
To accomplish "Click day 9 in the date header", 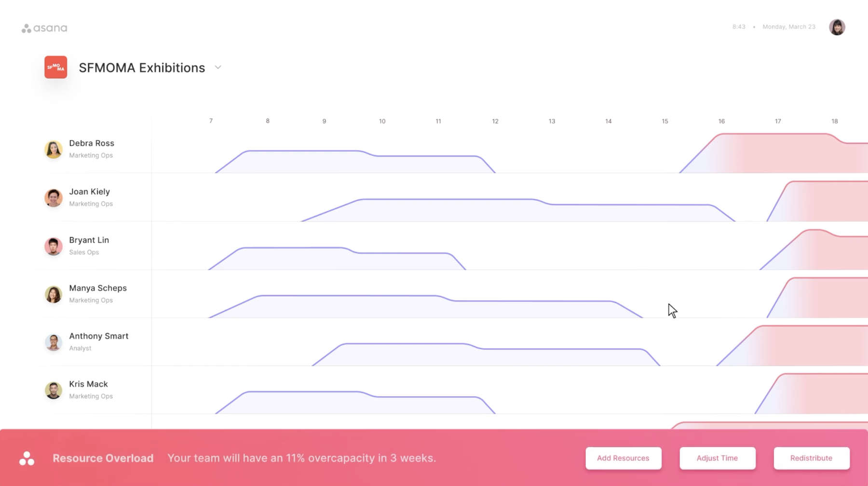I will pos(324,121).
